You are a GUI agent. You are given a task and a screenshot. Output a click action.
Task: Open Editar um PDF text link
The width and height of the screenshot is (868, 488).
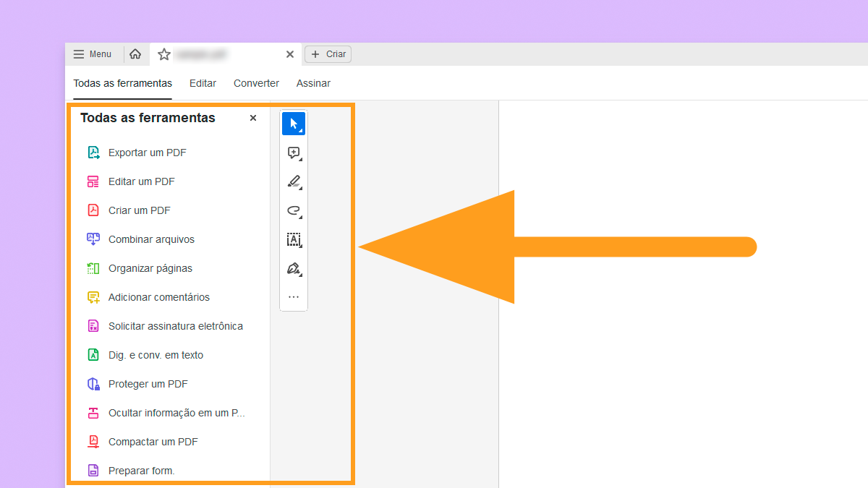[142, 181]
